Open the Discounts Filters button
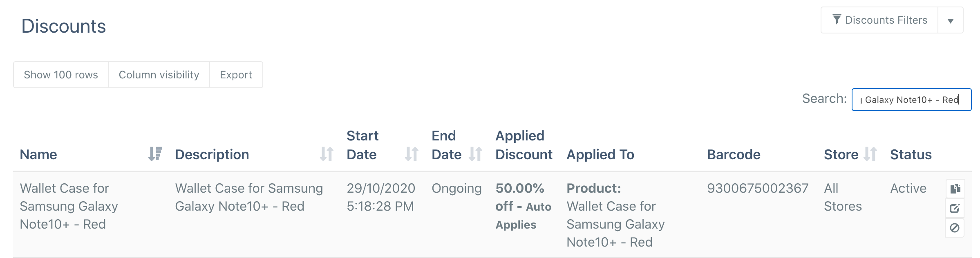 click(x=879, y=20)
